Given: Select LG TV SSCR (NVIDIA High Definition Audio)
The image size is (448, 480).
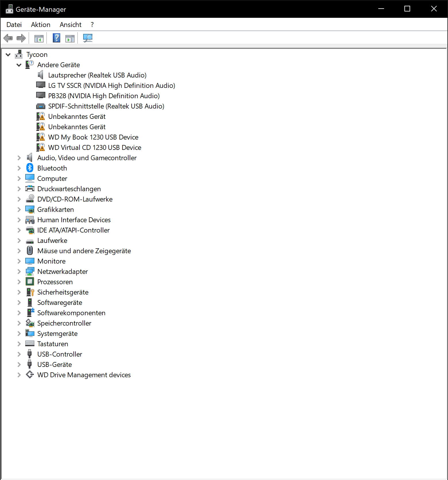Looking at the screenshot, I should coord(112,86).
